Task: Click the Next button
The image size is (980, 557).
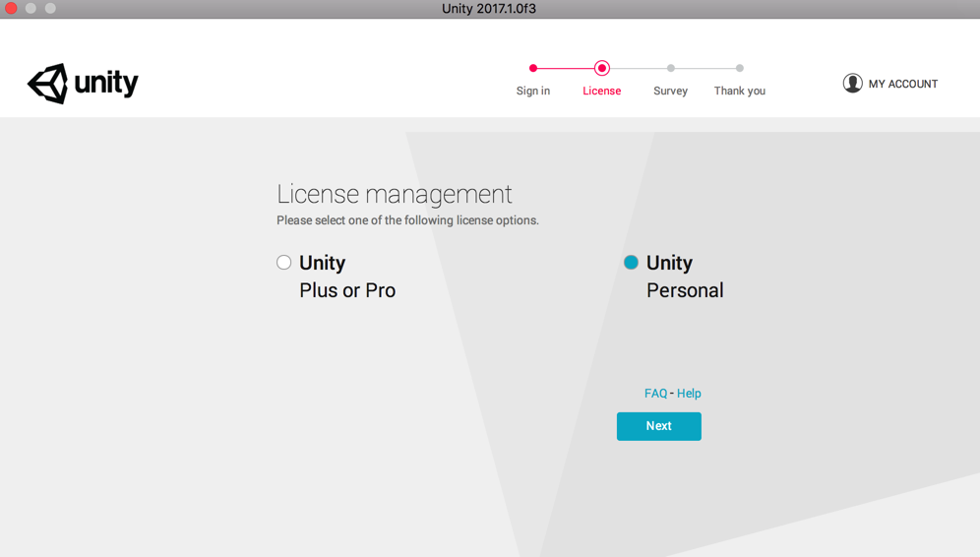Action: click(659, 426)
